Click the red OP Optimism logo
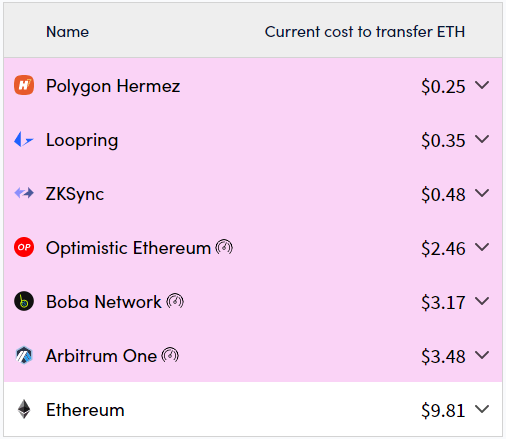This screenshot has height=439, width=506. [x=24, y=247]
